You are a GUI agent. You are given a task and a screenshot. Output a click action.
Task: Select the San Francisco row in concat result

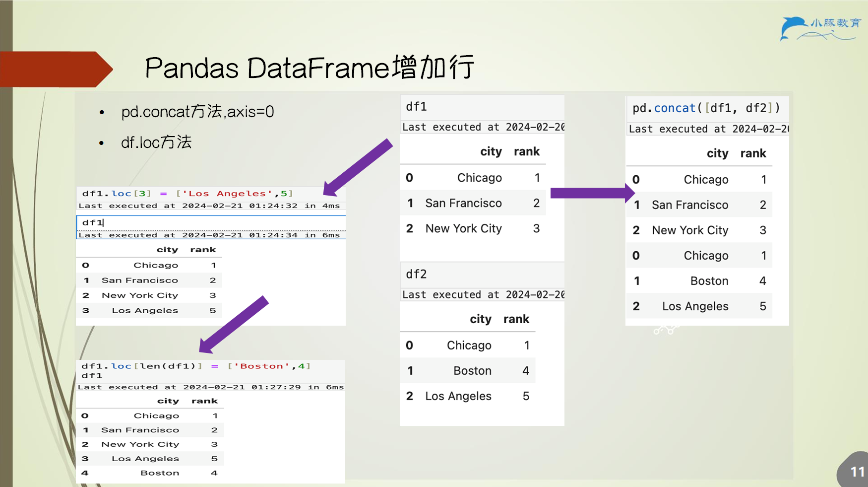[x=699, y=205]
